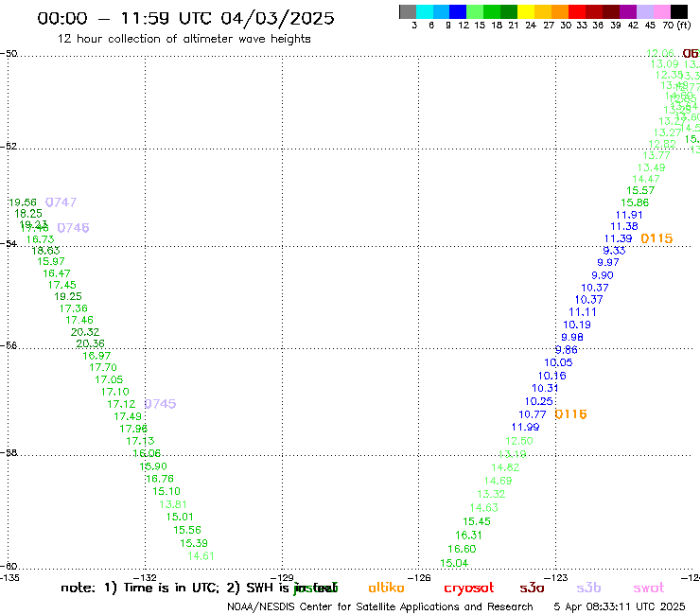Image resolution: width=700 pixels, height=615 pixels.
Task: Click the blue 11.11 wave height
Action: (583, 311)
